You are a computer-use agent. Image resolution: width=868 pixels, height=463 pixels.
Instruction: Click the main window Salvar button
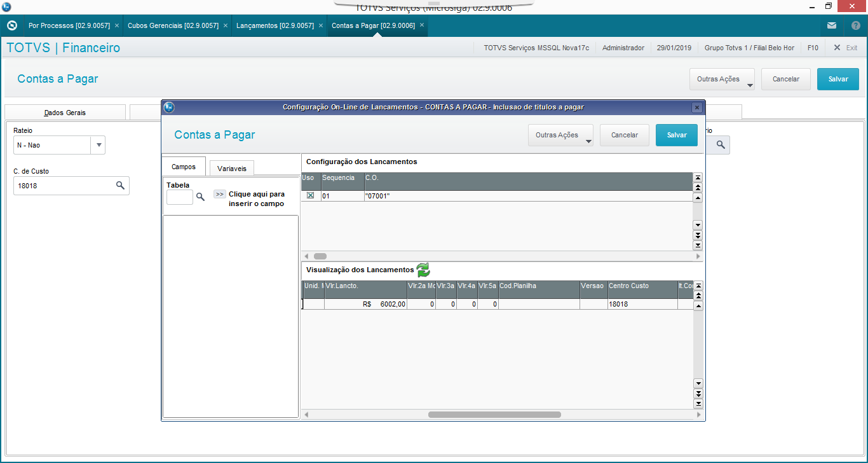pyautogui.click(x=838, y=79)
